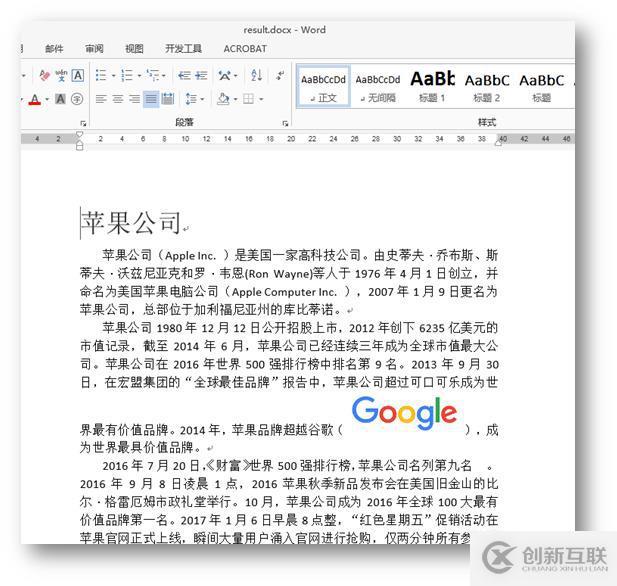This screenshot has width=617, height=586.
Task: Click the heading 苹果公司 in the document
Action: [131, 222]
